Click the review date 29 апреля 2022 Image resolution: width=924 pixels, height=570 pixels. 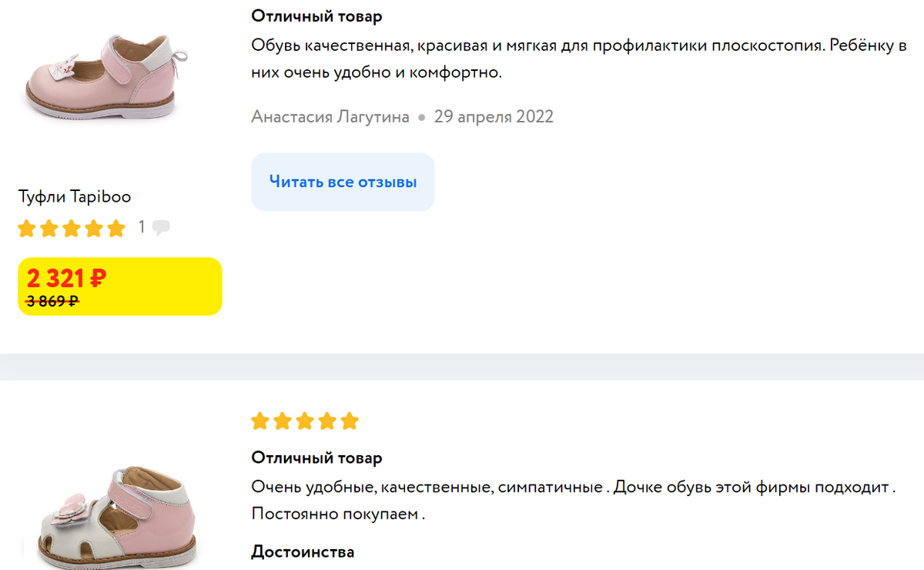point(494,116)
